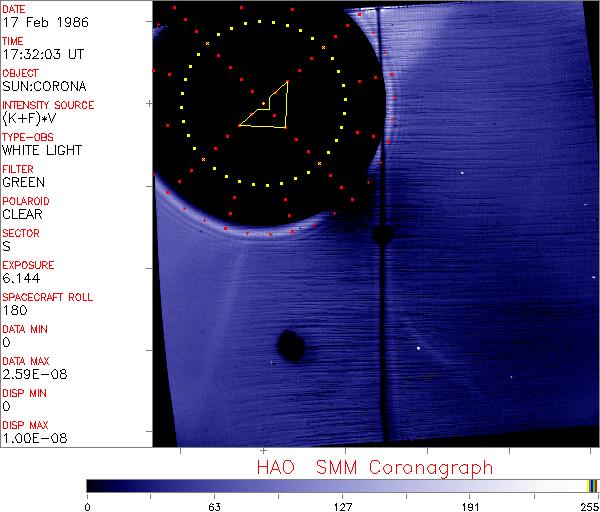The height and width of the screenshot is (512, 600).
Task: Click the multicolored right end of the colorbar
Action: click(x=592, y=485)
